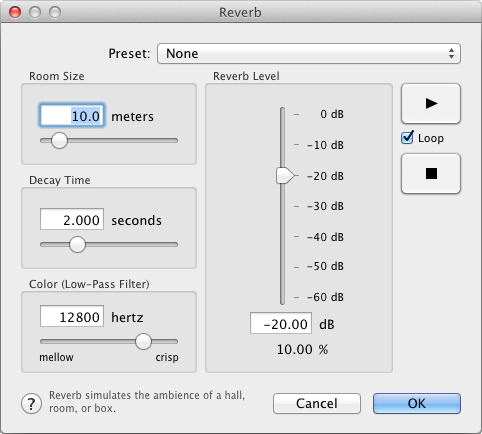Click the 0 dB mark on the level slider
The height and width of the screenshot is (434, 482).
tap(332, 114)
